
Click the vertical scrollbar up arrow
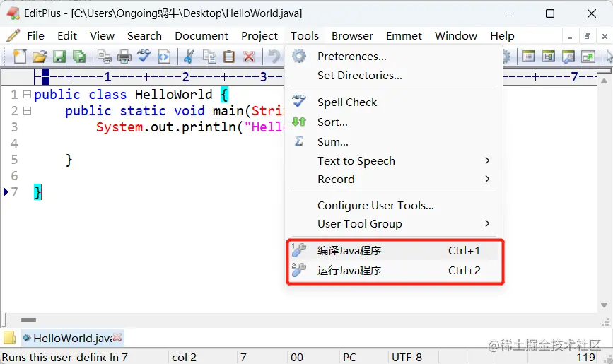pos(604,81)
